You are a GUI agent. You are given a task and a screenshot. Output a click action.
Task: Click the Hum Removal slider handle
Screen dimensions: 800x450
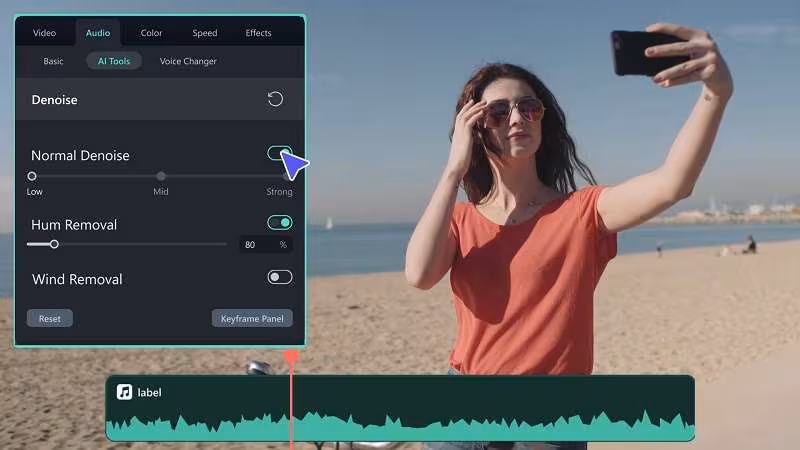(54, 244)
